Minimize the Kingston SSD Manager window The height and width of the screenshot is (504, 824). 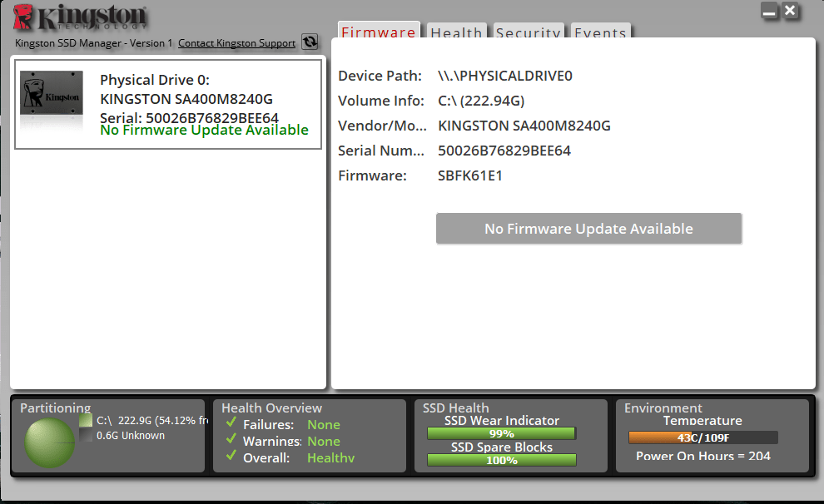click(769, 11)
